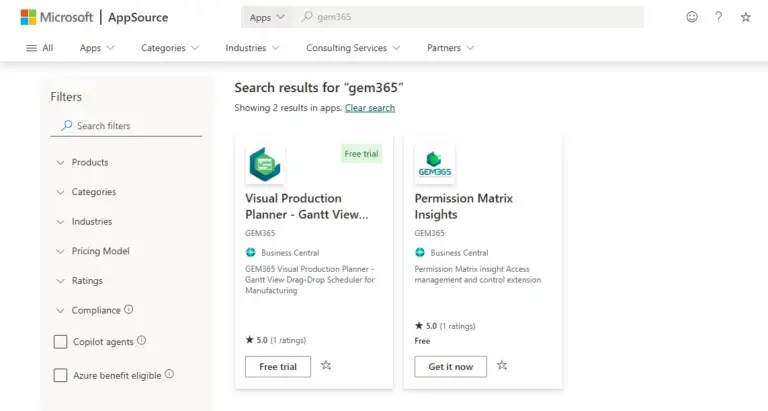The width and height of the screenshot is (768, 411).
Task: Open the feedback smiley face icon
Action: 692,17
